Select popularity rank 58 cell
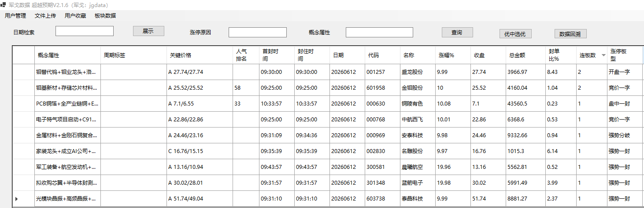 pyautogui.click(x=246, y=88)
